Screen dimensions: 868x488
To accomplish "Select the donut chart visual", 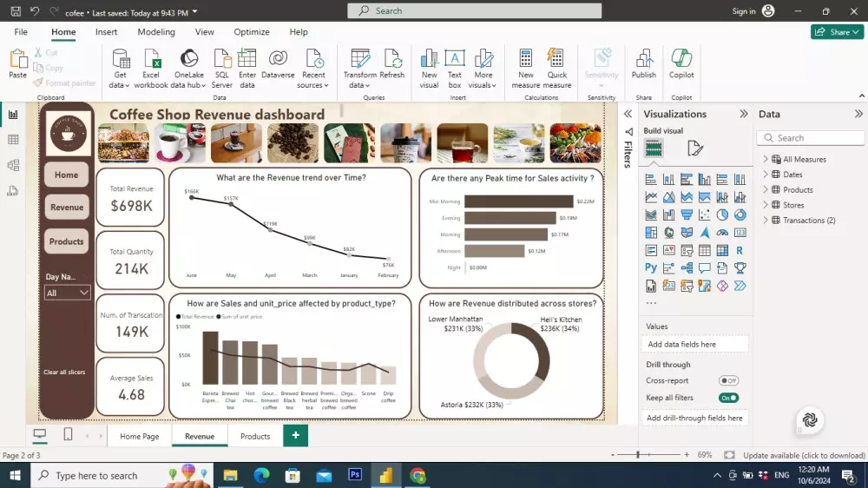I will tap(740, 215).
